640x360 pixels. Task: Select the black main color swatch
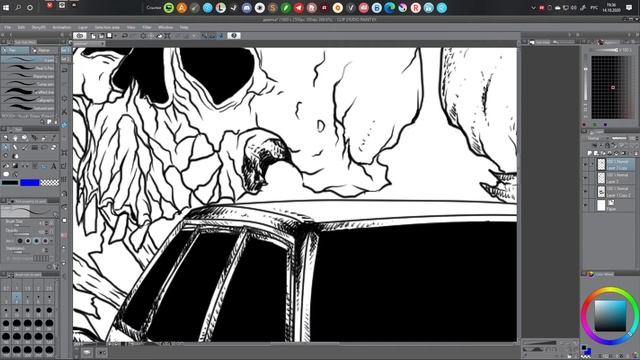click(x=10, y=182)
